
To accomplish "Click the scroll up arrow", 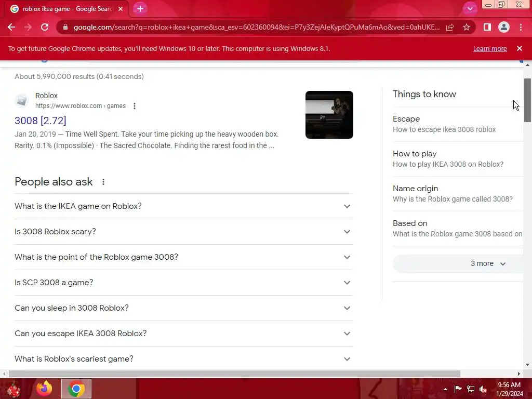I will click(x=527, y=65).
